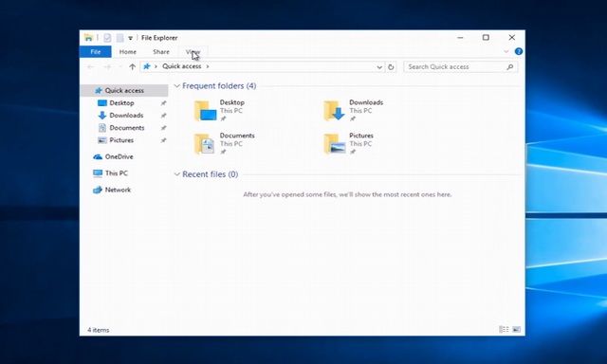607x364 pixels.
Task: Select Quick access in the navigation pane
Action: 124,90
